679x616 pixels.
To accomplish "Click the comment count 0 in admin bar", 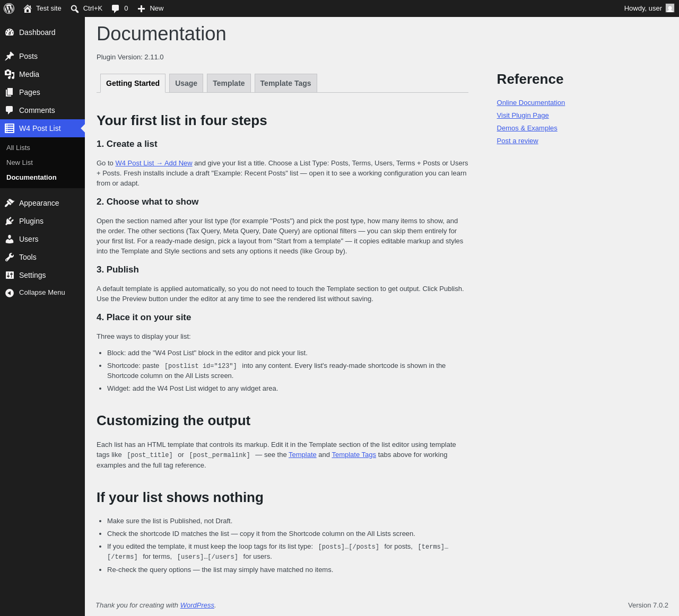I will click(x=126, y=8).
